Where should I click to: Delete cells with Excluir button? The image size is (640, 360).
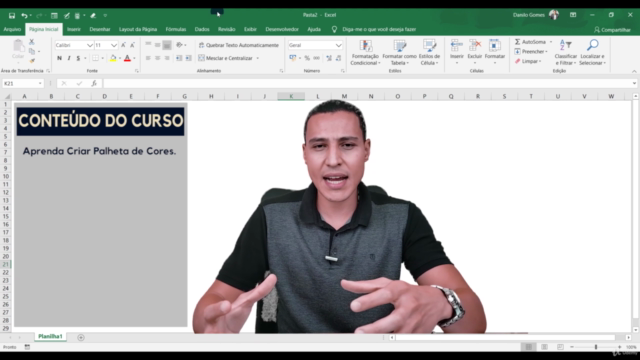click(475, 51)
